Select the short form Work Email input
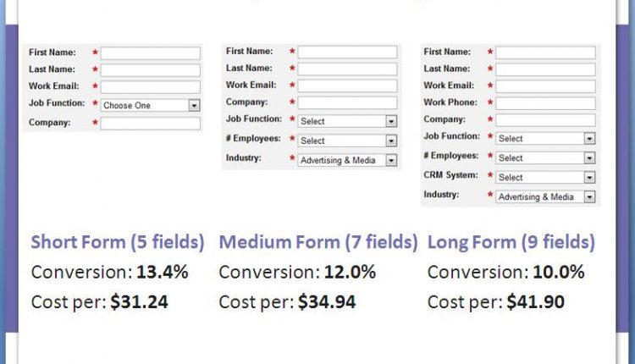The image size is (635, 364). pos(151,87)
